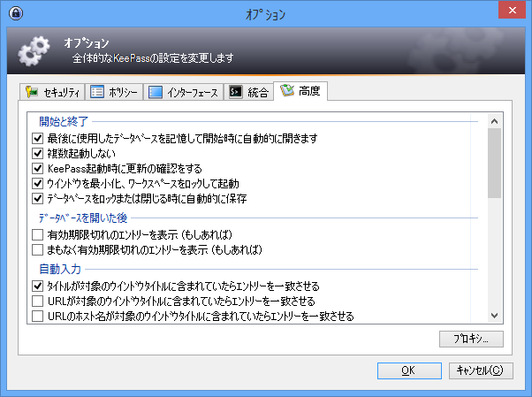
Task: Click the キャンセル button
Action: (480, 370)
